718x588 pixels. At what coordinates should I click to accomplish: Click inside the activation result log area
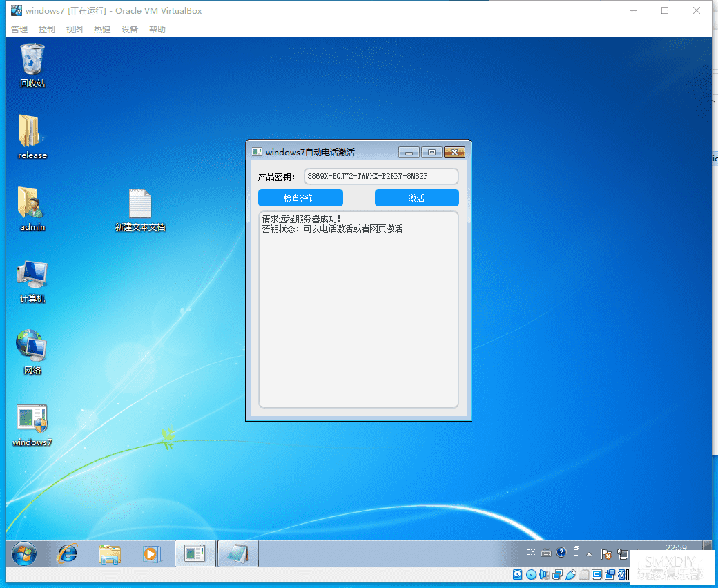[x=358, y=309]
